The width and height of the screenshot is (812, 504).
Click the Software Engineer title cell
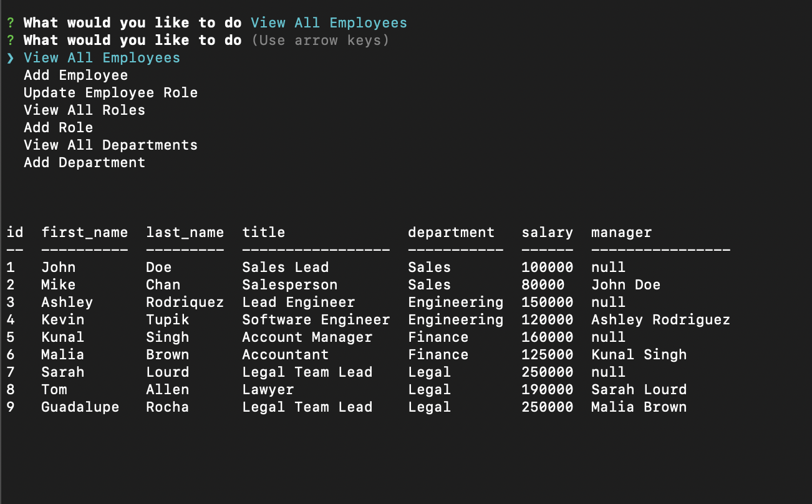point(316,320)
